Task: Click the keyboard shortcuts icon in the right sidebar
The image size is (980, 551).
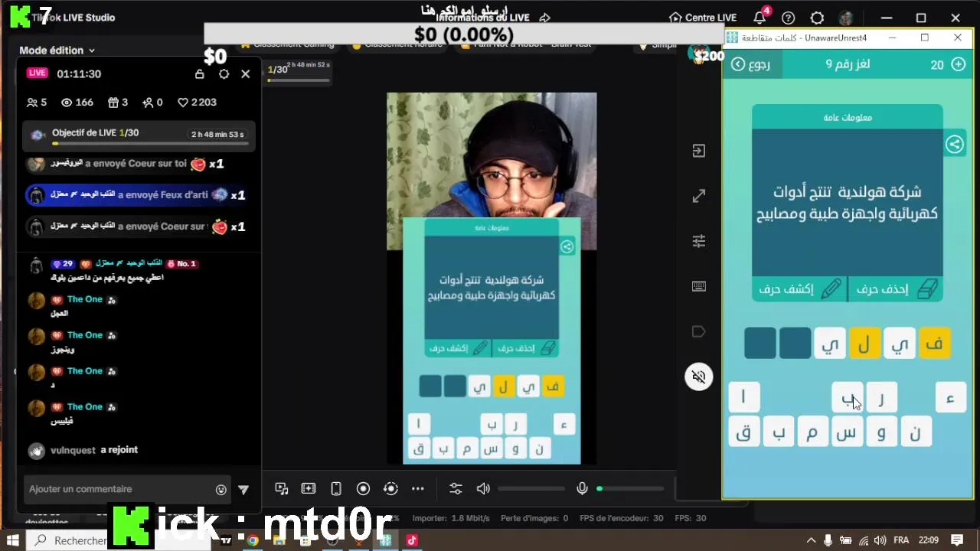Action: tap(699, 286)
